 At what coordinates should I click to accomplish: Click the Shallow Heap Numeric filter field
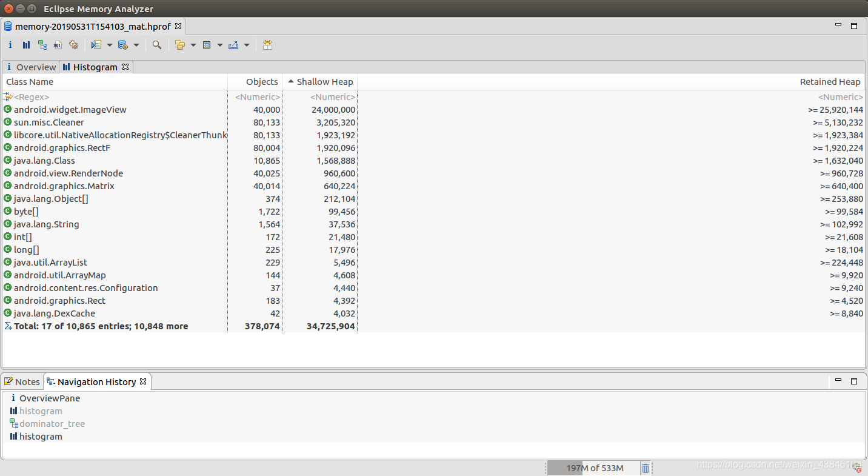tap(320, 97)
